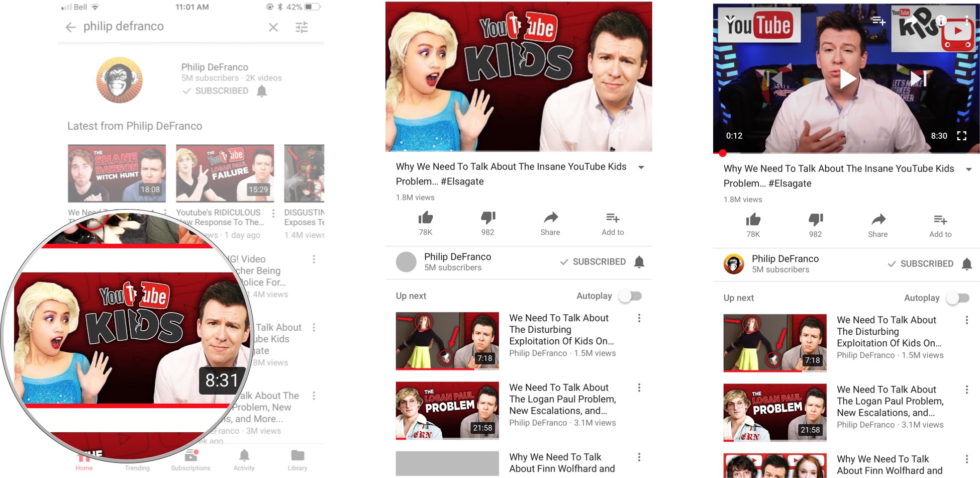Tap the '8:30' duration on the player
Viewport: 980px width, 478px height.
point(939,136)
